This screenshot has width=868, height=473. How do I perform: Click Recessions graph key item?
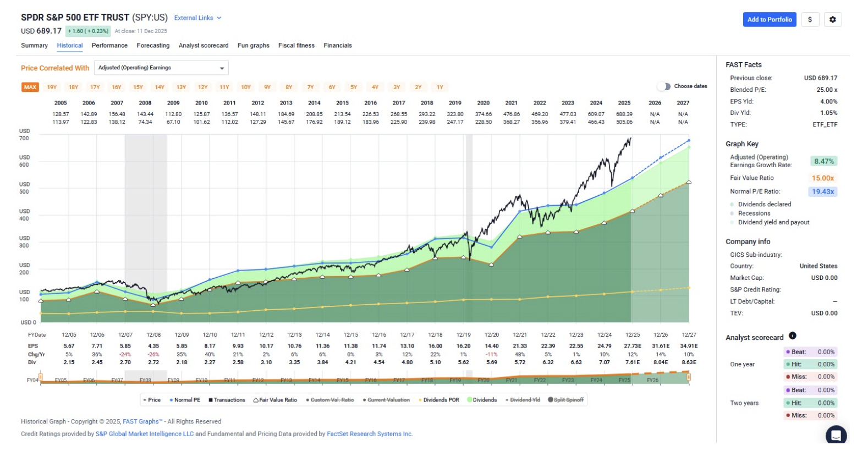(750, 213)
